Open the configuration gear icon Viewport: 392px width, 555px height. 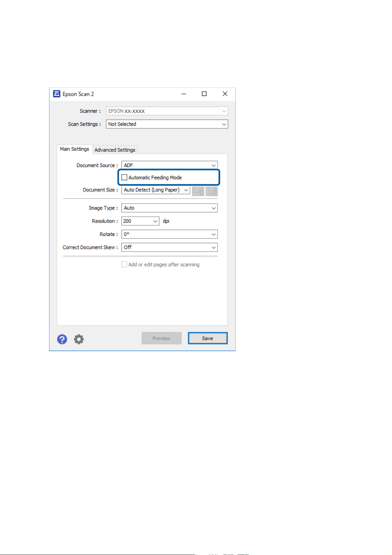[x=79, y=339]
